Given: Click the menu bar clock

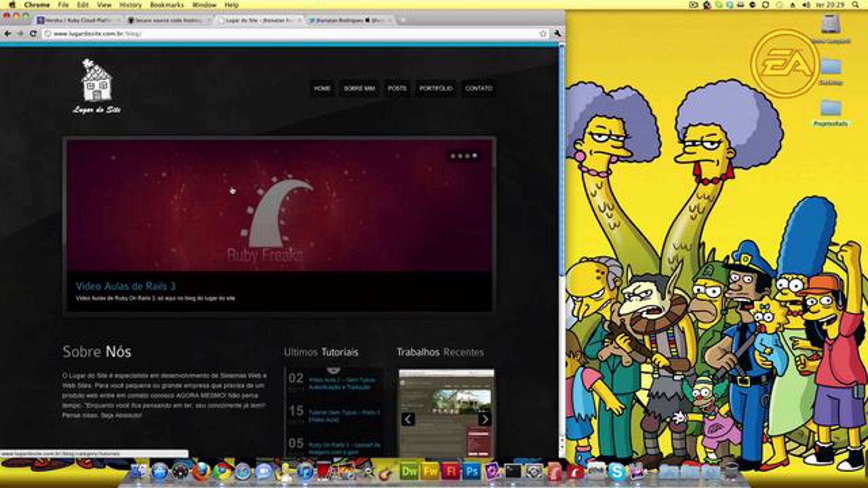Looking at the screenshot, I should coord(830,5).
